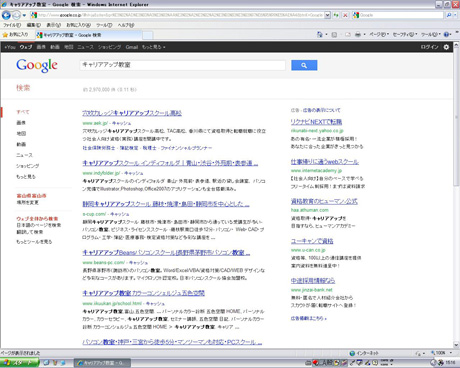The image size is (460, 368).
Task: Open the ユーキャンで資格 ad link
Action: [312, 241]
